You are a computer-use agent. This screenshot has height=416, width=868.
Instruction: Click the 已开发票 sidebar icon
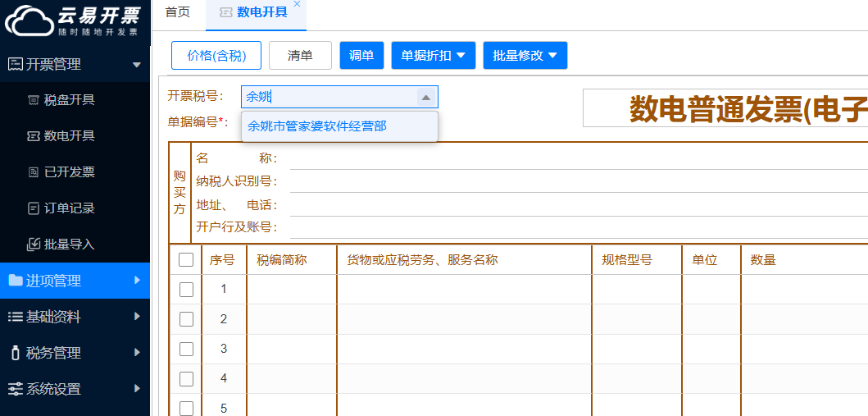(x=34, y=172)
